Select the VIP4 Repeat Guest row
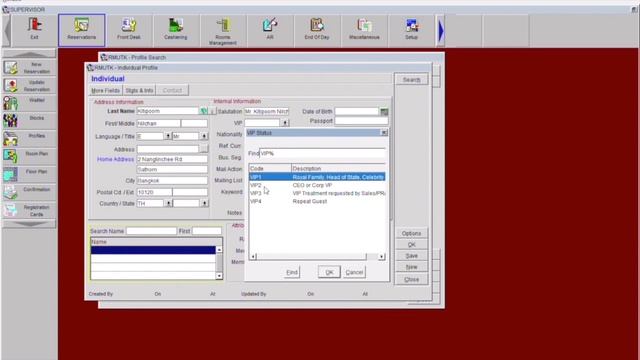The width and height of the screenshot is (640, 360). tap(317, 201)
